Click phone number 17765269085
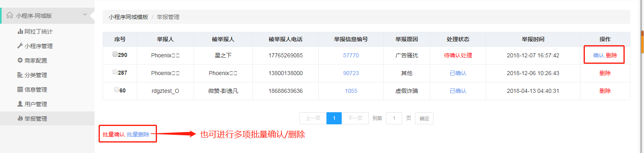 click(286, 55)
